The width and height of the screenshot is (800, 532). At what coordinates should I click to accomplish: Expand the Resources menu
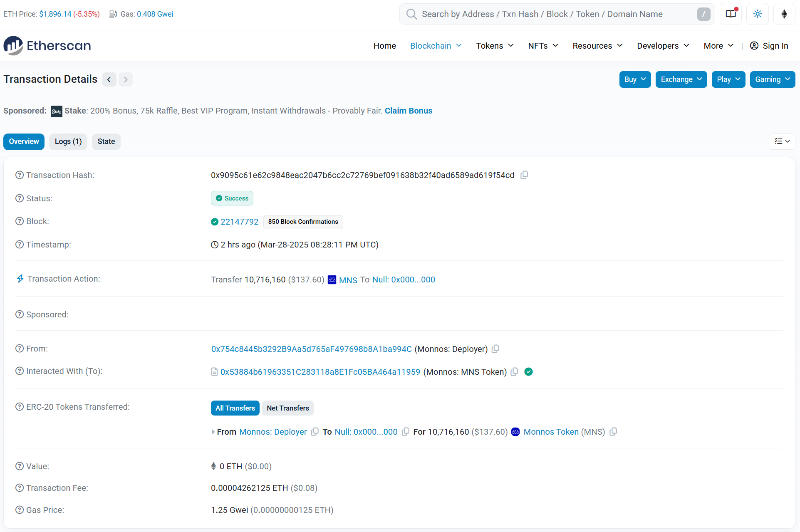point(598,46)
